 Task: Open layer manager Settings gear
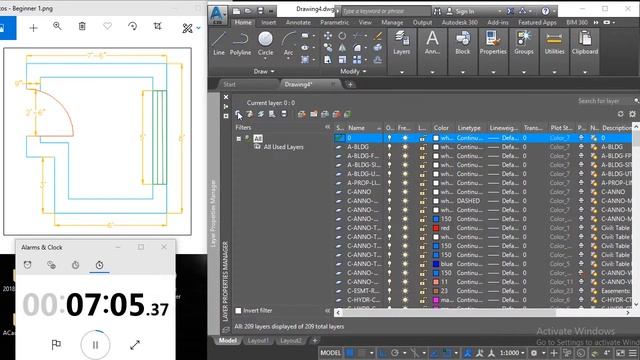[x=632, y=114]
